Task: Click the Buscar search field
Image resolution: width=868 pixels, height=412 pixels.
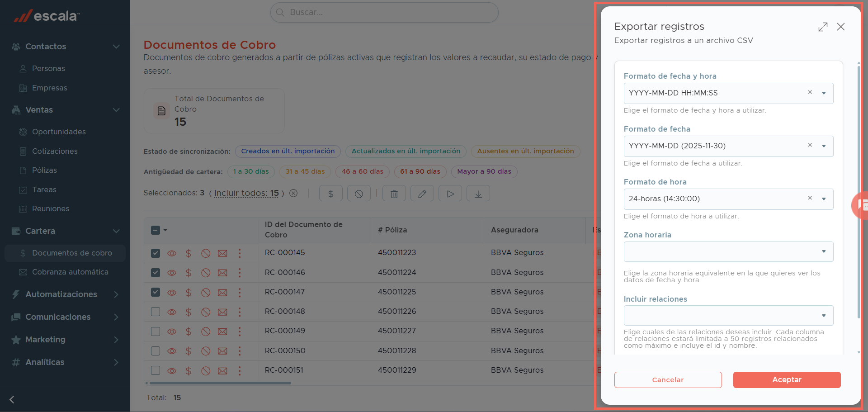Action: 384,12
